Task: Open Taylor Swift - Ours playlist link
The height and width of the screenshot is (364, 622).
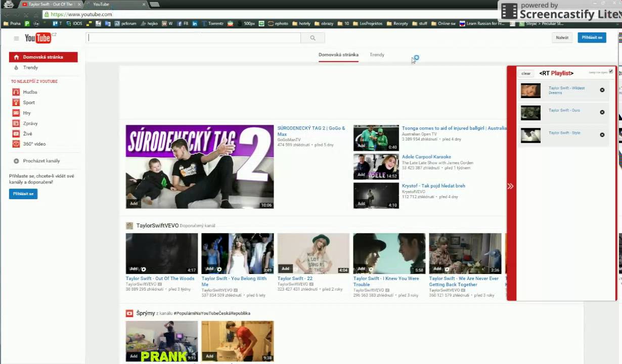Action: click(x=564, y=110)
